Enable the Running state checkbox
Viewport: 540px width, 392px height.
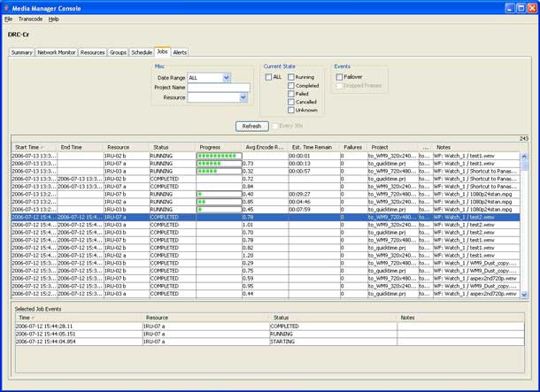[x=291, y=77]
